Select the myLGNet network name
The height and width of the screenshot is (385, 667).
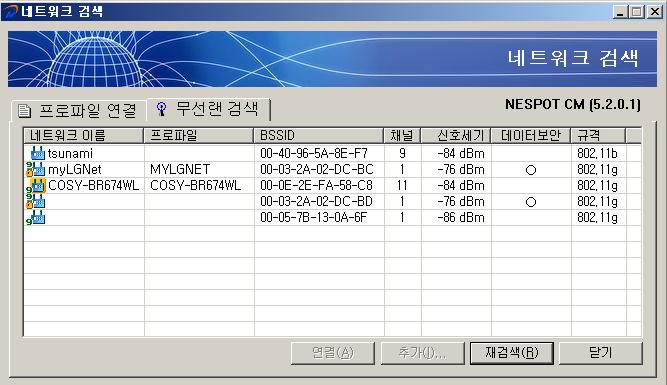[x=74, y=169]
